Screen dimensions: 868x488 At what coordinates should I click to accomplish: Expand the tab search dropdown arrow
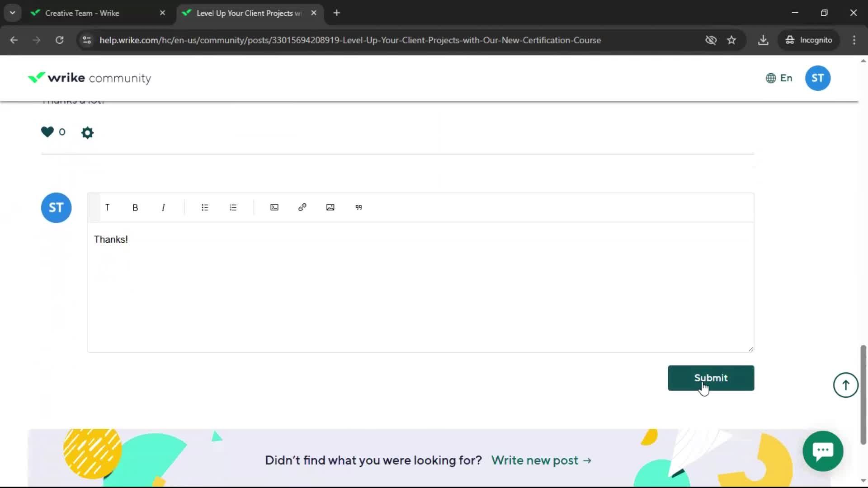(x=13, y=13)
